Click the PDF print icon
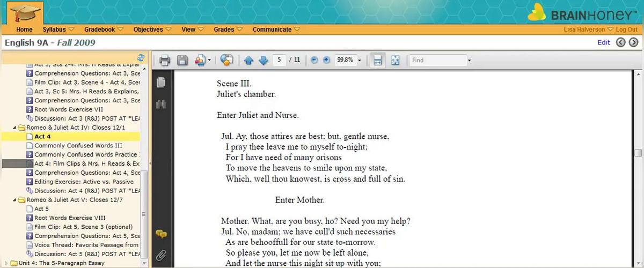 [165, 61]
